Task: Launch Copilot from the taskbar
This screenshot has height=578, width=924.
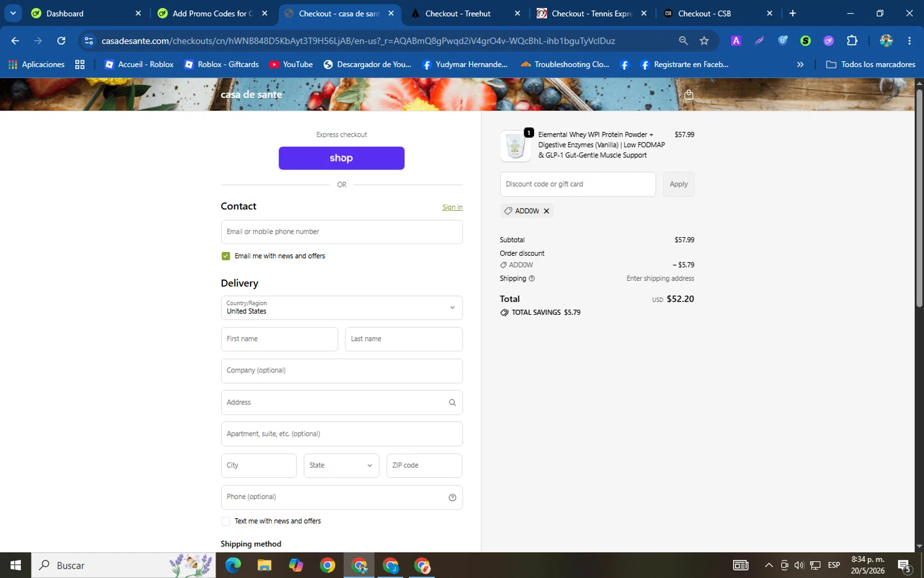Action: (296, 565)
